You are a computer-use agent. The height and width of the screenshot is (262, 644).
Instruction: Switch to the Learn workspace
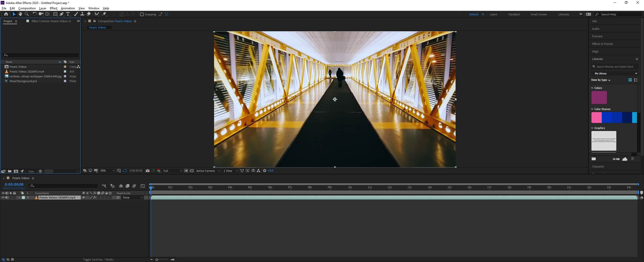(493, 14)
